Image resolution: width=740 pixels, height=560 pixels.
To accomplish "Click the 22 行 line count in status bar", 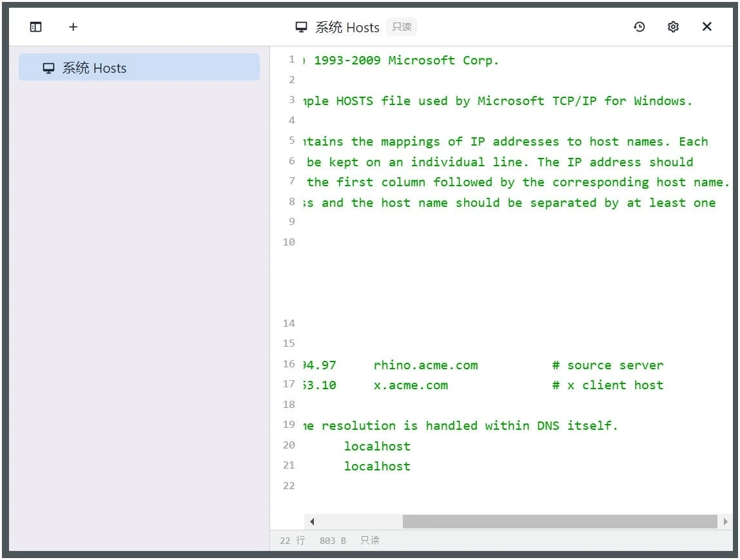I will 292,541.
